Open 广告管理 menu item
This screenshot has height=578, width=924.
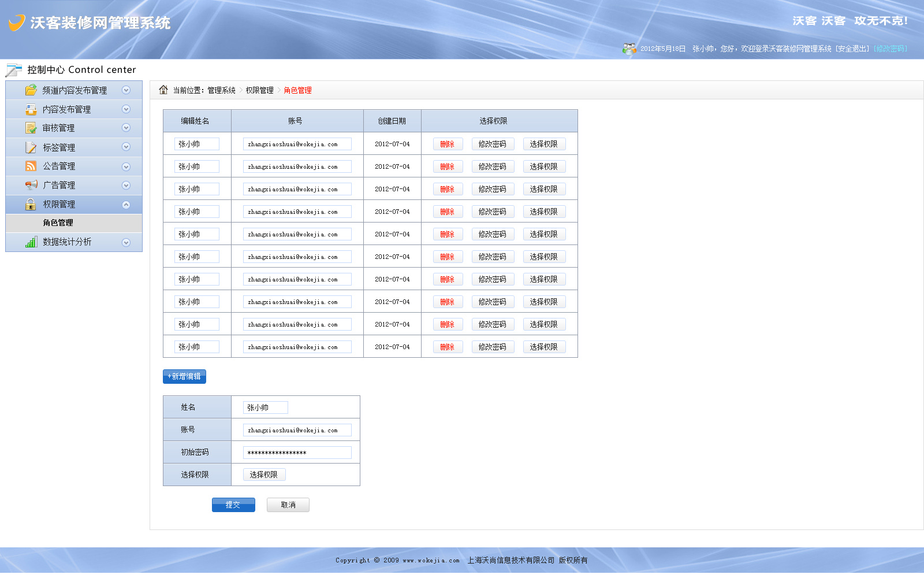(74, 185)
